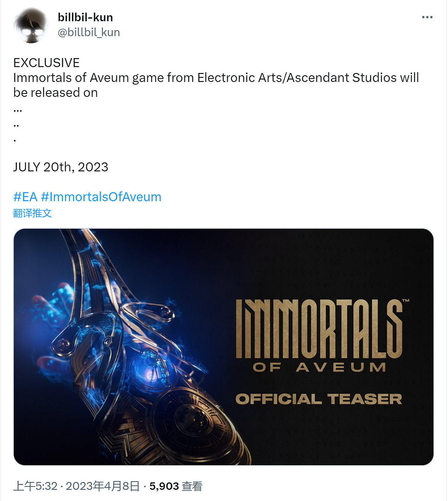This screenshot has width=448, height=501.
Task: Click the 5,903 view count number
Action: pos(164,486)
